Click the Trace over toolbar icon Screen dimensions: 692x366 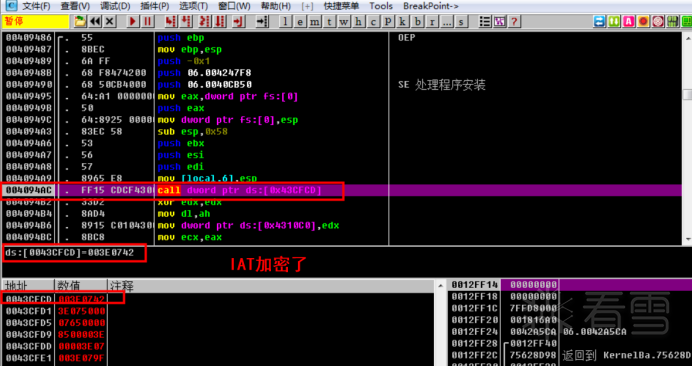point(220,21)
